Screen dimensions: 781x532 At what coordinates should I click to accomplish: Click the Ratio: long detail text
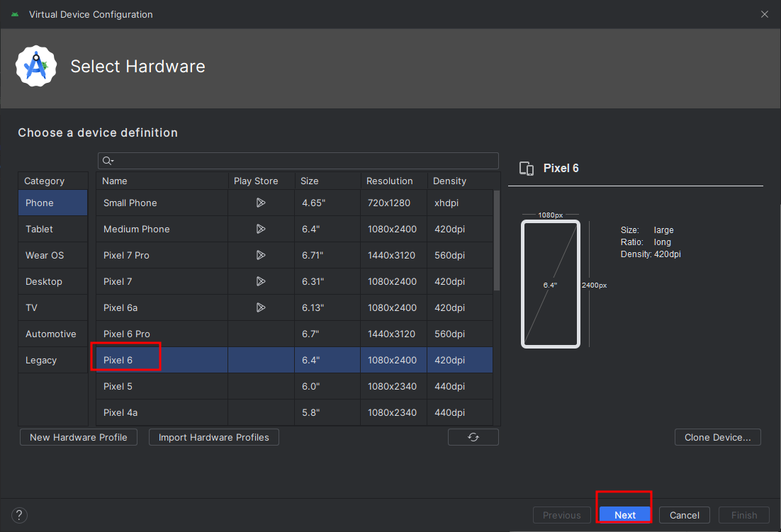646,242
